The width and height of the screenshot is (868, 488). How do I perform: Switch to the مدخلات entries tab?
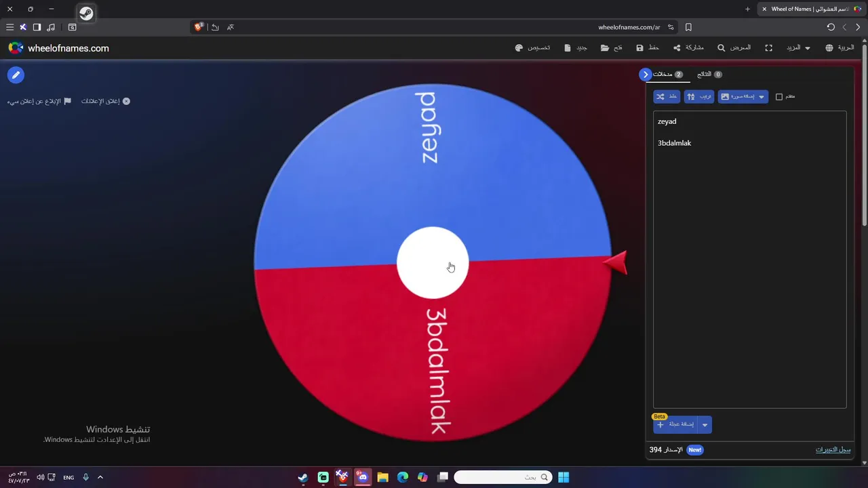(x=667, y=75)
